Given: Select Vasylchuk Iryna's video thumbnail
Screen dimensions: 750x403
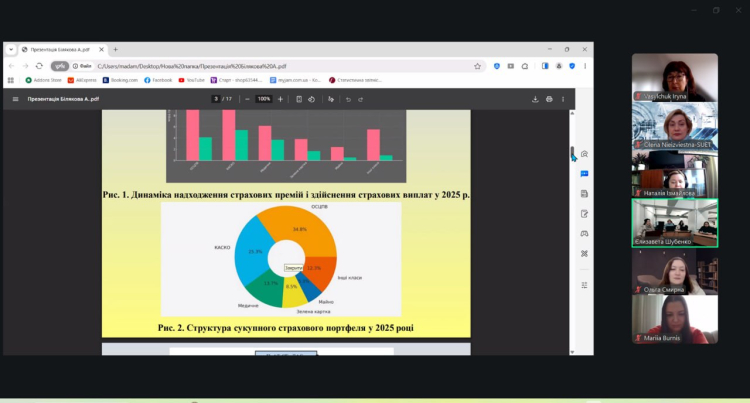Looking at the screenshot, I should coord(674,76).
